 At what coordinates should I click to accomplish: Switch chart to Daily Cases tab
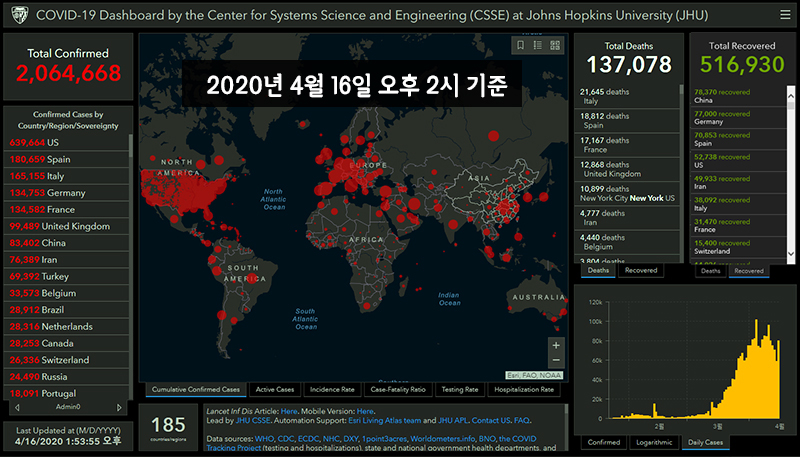[x=706, y=442]
